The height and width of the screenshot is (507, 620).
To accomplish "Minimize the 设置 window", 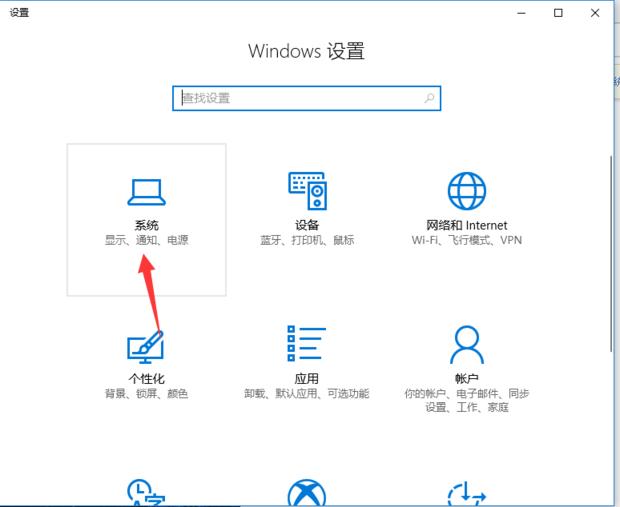I will pyautogui.click(x=522, y=13).
